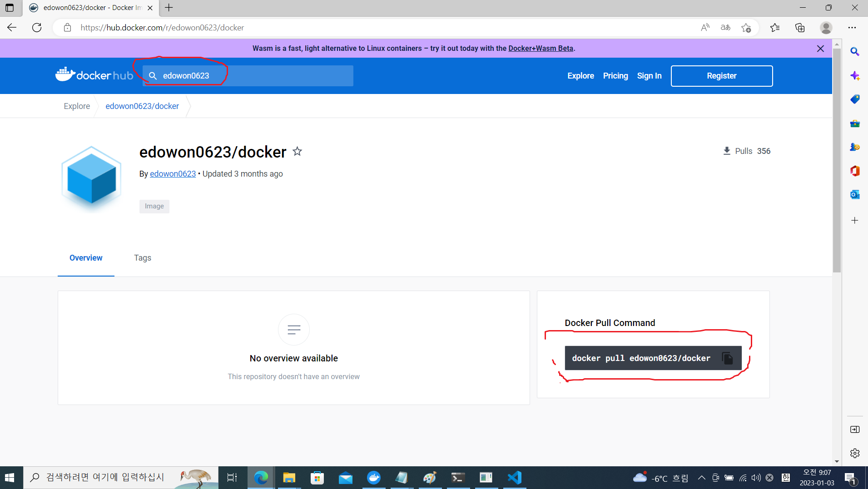Open the Microsoft Store from taskbar

(317, 477)
